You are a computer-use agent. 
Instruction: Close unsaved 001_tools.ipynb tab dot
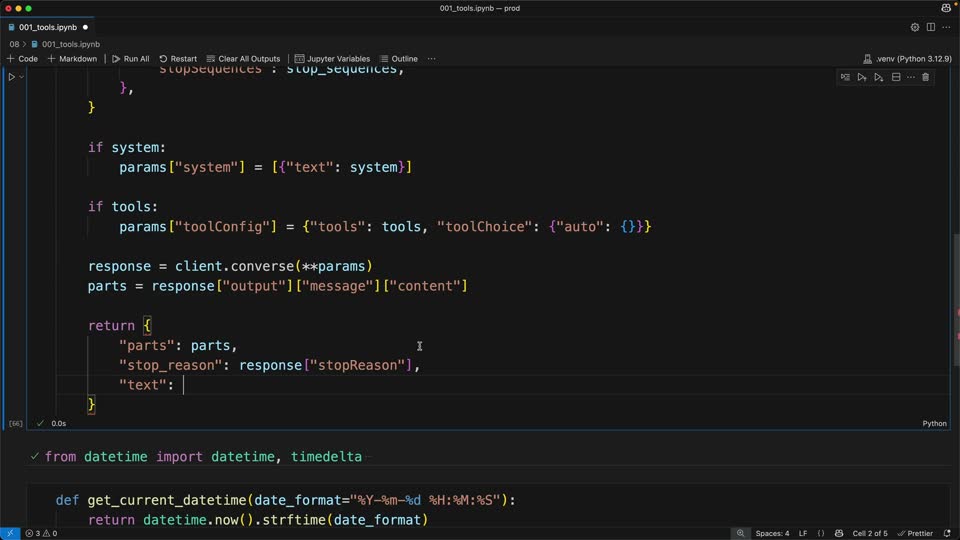point(85,27)
